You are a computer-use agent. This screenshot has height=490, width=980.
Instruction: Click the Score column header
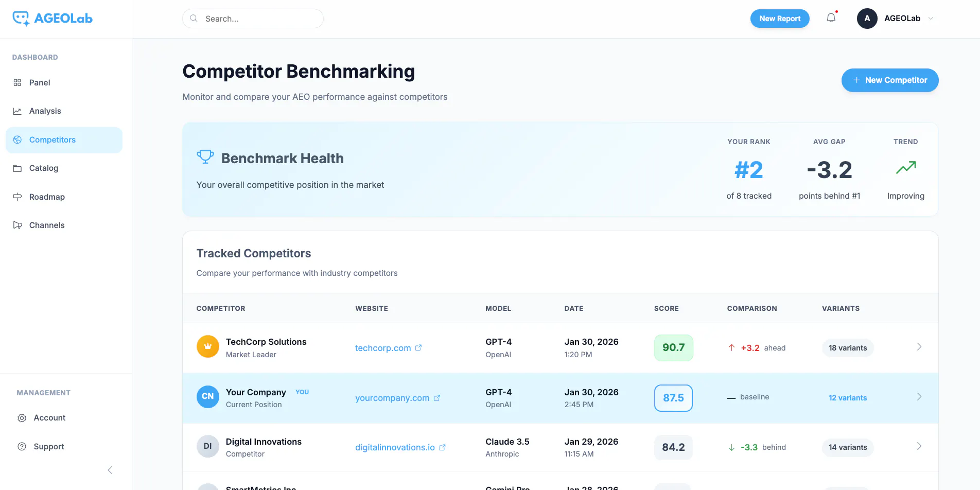click(667, 308)
